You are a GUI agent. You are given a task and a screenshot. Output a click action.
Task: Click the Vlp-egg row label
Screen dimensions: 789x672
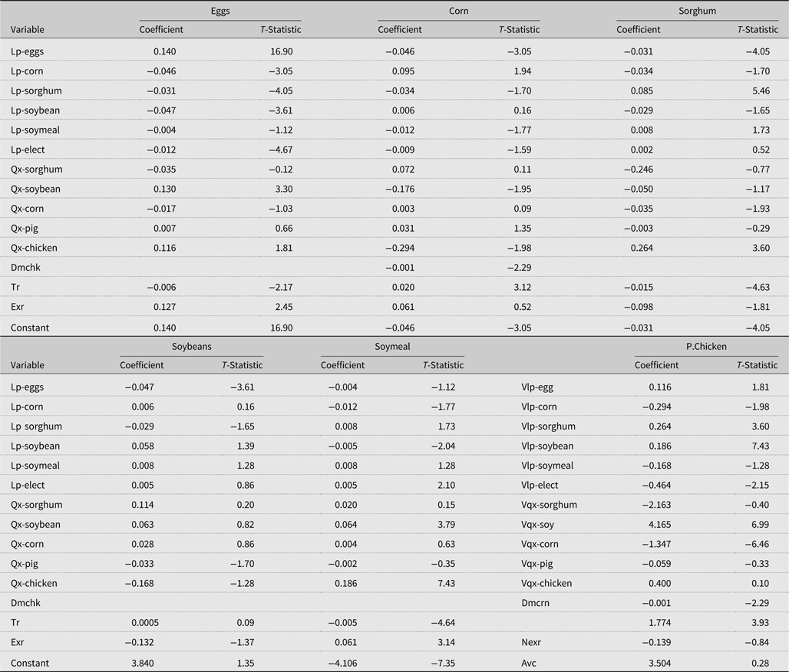[x=537, y=387]
